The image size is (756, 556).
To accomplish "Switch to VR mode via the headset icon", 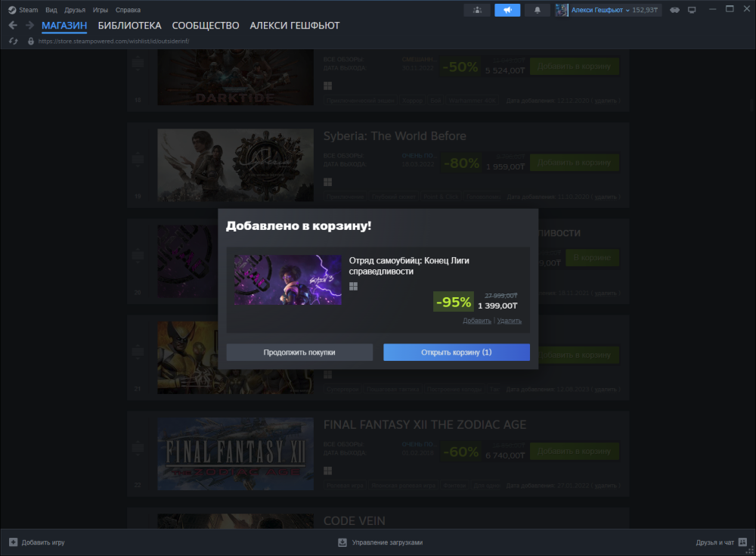I will [x=674, y=10].
